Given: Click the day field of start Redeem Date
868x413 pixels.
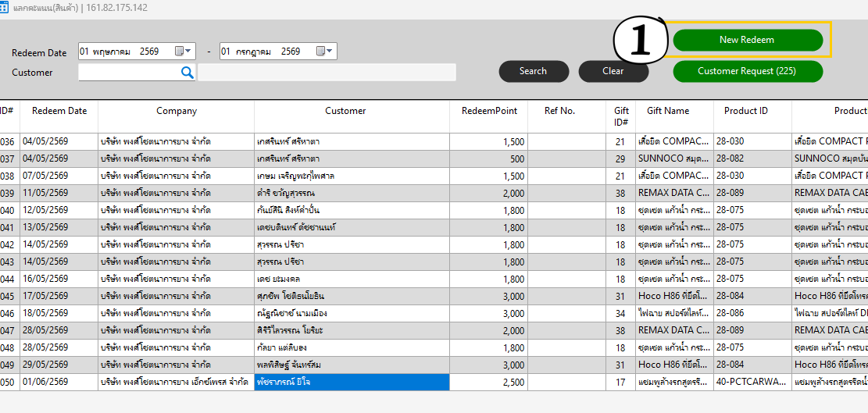Looking at the screenshot, I should [x=84, y=52].
